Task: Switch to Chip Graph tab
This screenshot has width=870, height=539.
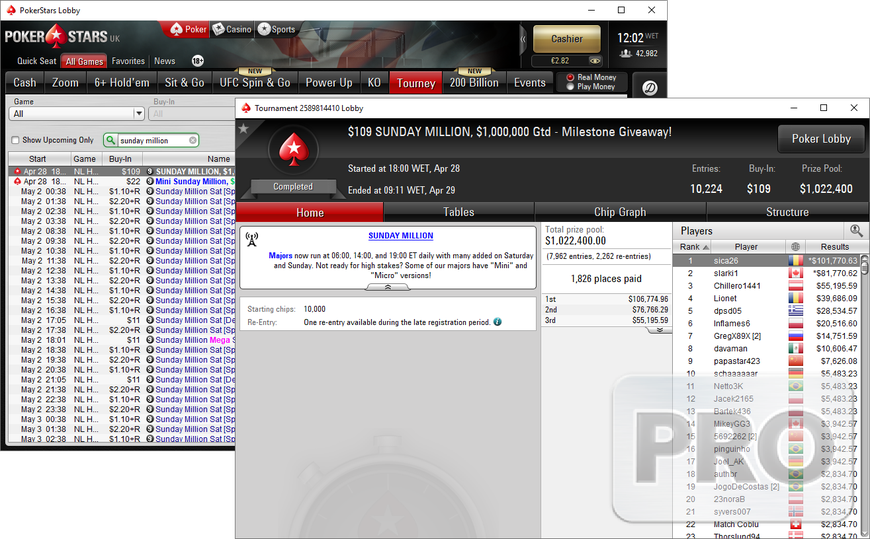Action: coord(620,212)
